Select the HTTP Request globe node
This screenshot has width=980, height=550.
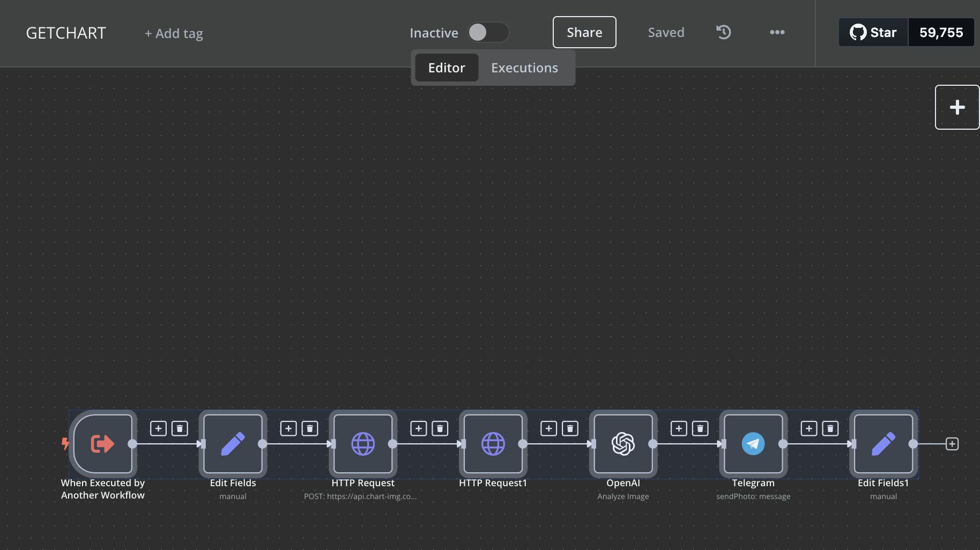(x=363, y=444)
